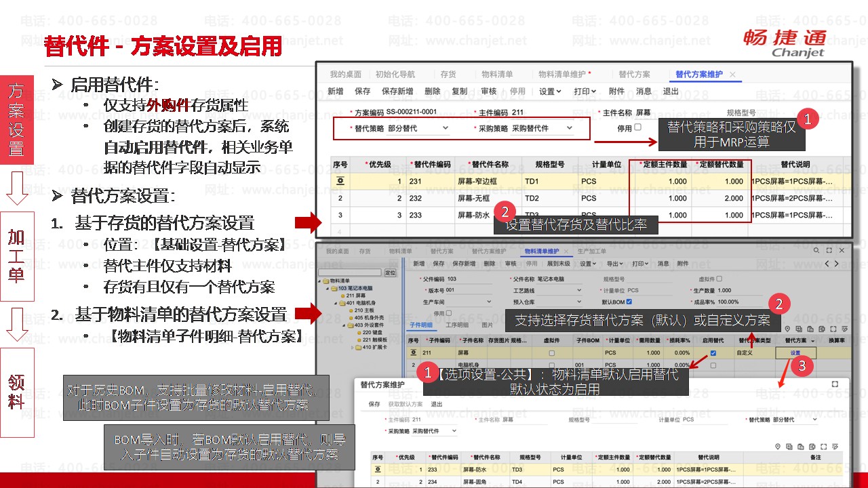Viewport: 868px width, 488px height.
Task: Go to the previous record with the left arrow
Action: [827, 264]
